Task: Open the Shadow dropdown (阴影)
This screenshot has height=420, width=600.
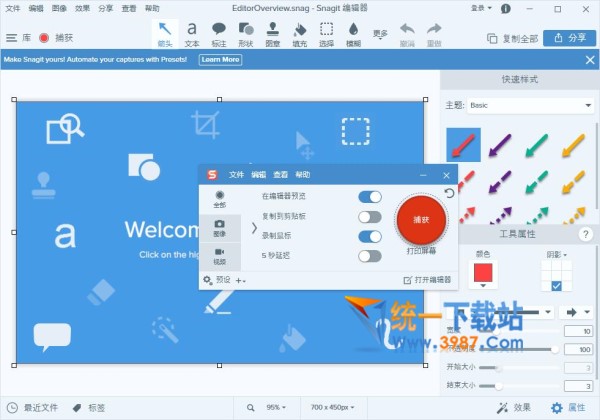Action: point(557,254)
